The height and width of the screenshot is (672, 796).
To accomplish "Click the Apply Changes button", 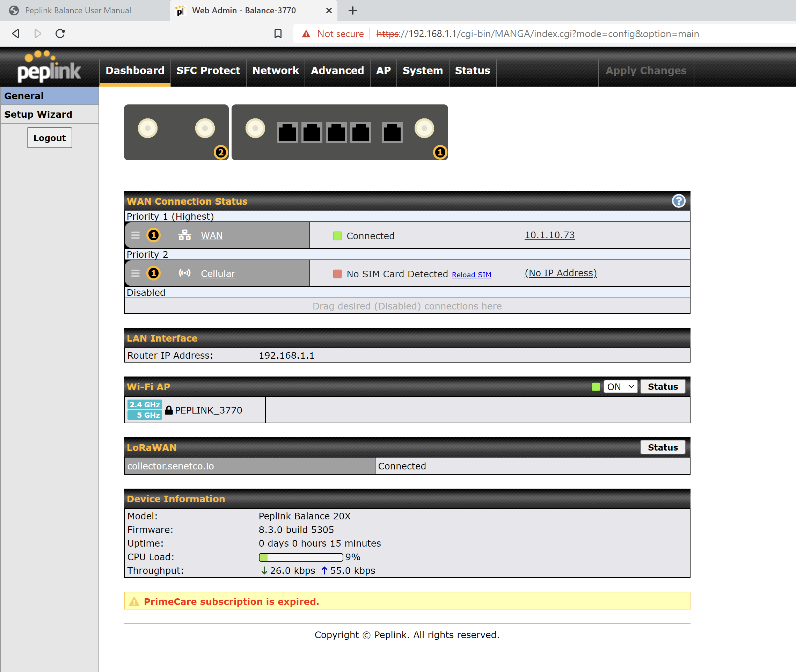I will click(x=646, y=71).
